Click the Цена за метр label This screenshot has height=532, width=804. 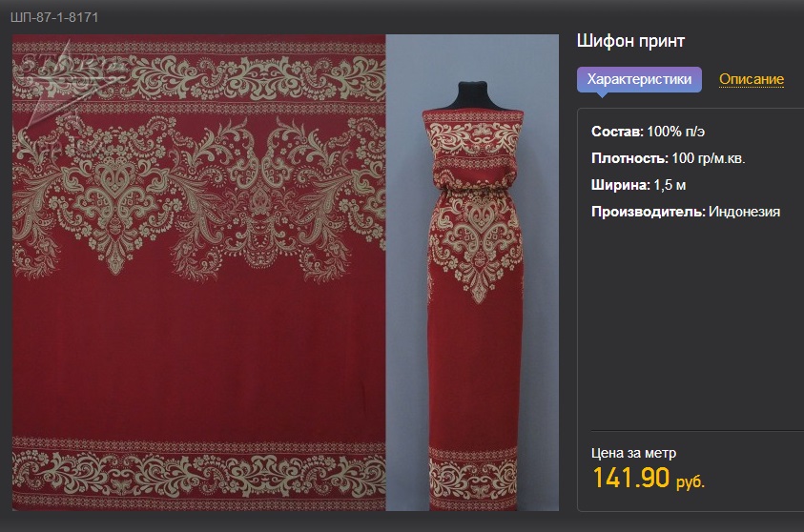pos(634,453)
